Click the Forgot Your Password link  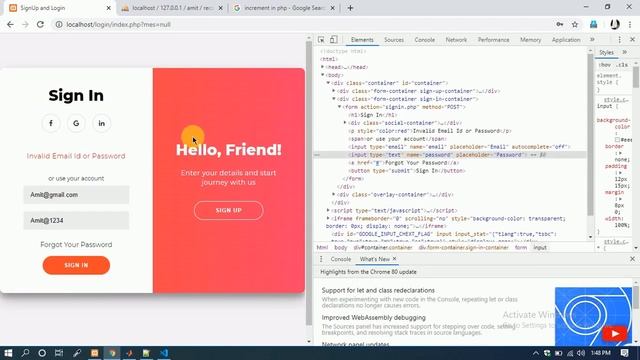(76, 244)
